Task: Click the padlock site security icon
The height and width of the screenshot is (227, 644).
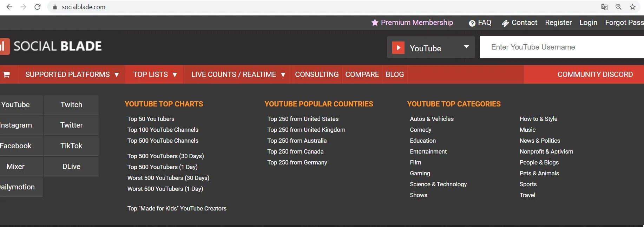Action: pos(55,7)
